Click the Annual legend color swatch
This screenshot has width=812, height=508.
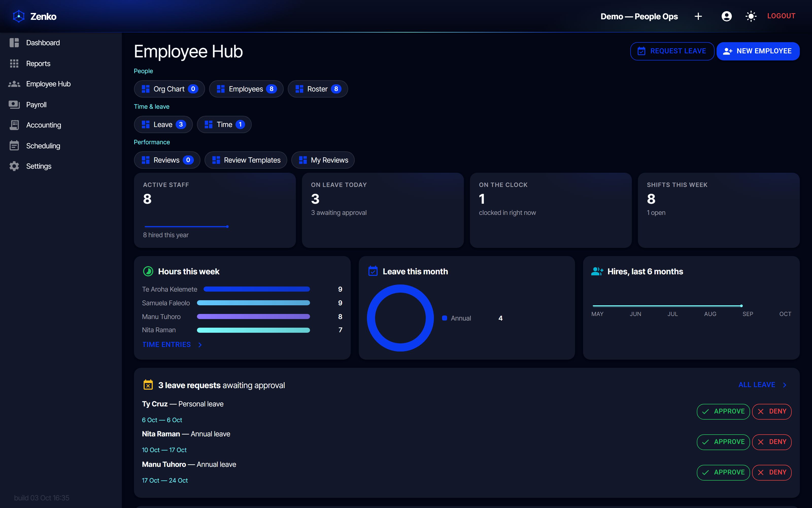point(444,318)
